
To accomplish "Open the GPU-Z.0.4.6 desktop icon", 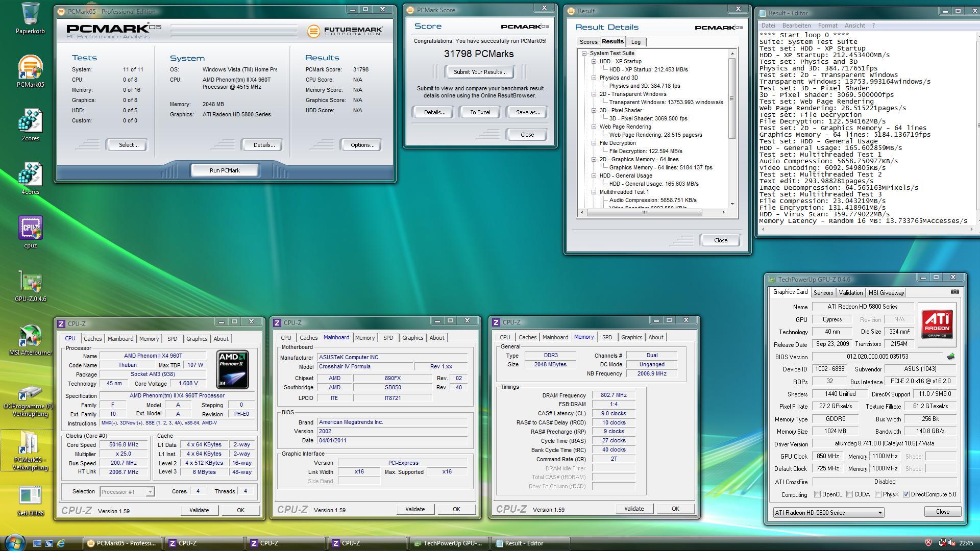I will click(30, 286).
